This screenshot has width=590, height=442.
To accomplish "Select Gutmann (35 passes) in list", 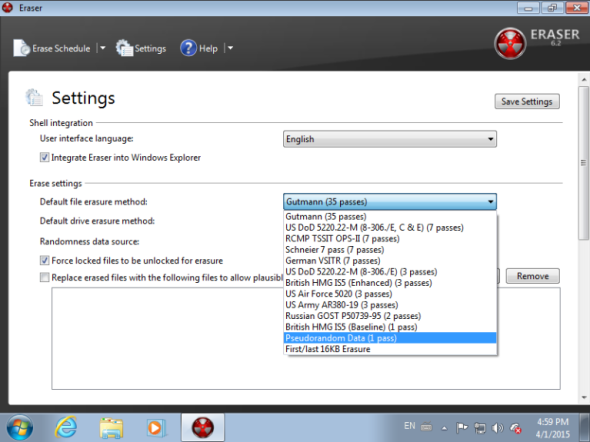I will (x=390, y=217).
